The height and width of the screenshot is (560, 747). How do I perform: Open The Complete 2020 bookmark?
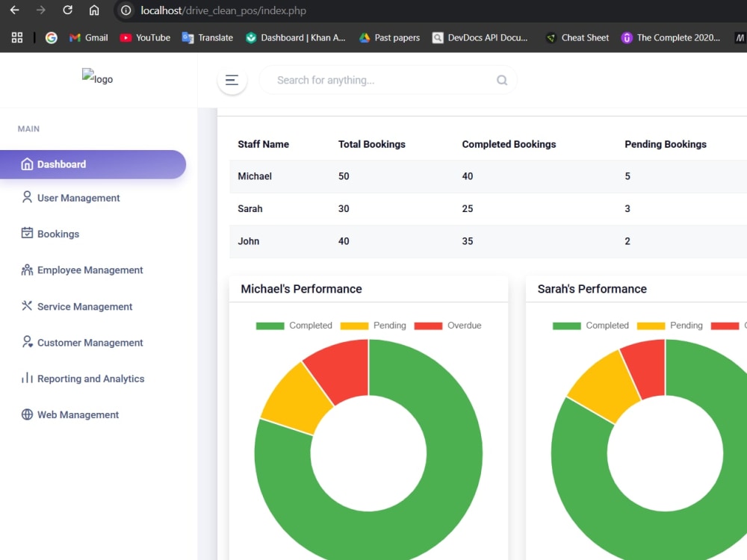[x=671, y=37]
